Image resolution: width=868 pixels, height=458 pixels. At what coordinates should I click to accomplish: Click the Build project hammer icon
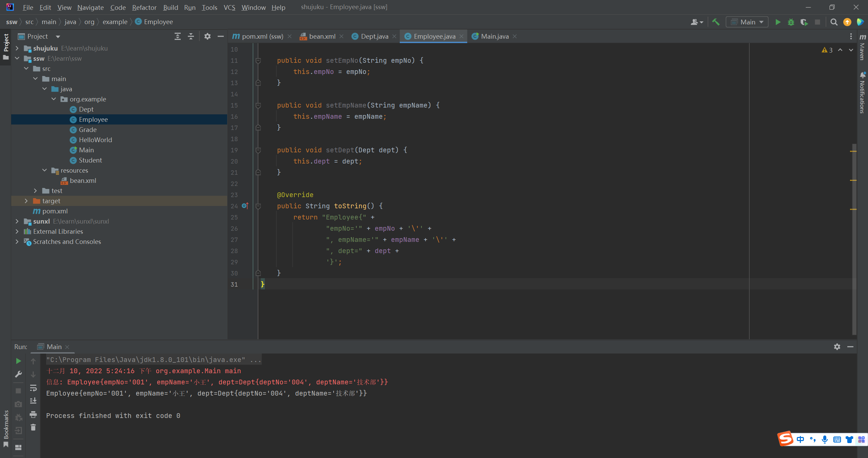tap(716, 22)
